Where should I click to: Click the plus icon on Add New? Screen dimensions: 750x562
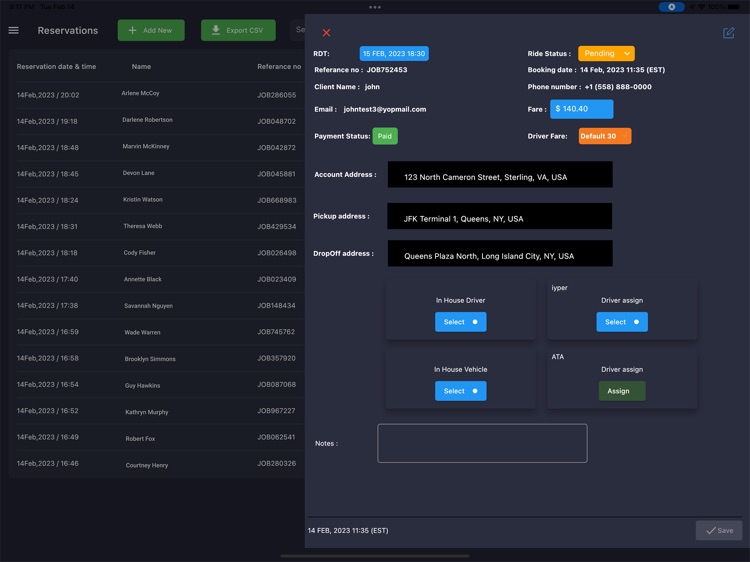coord(132,30)
